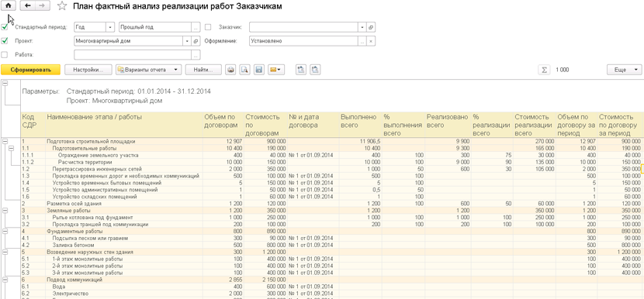Image resolution: width=644 pixels, height=299 pixels.
Task: Open the send by email icon dropdown
Action: click(276, 70)
